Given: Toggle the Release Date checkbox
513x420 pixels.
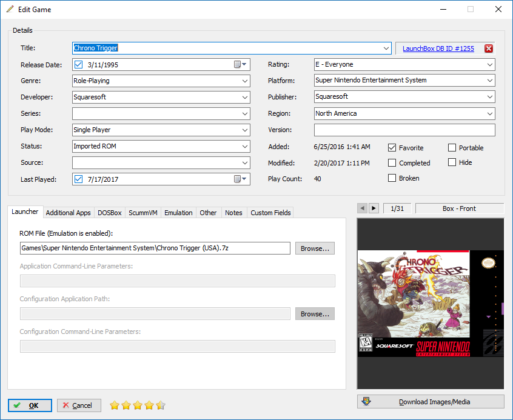Looking at the screenshot, I should [x=78, y=64].
